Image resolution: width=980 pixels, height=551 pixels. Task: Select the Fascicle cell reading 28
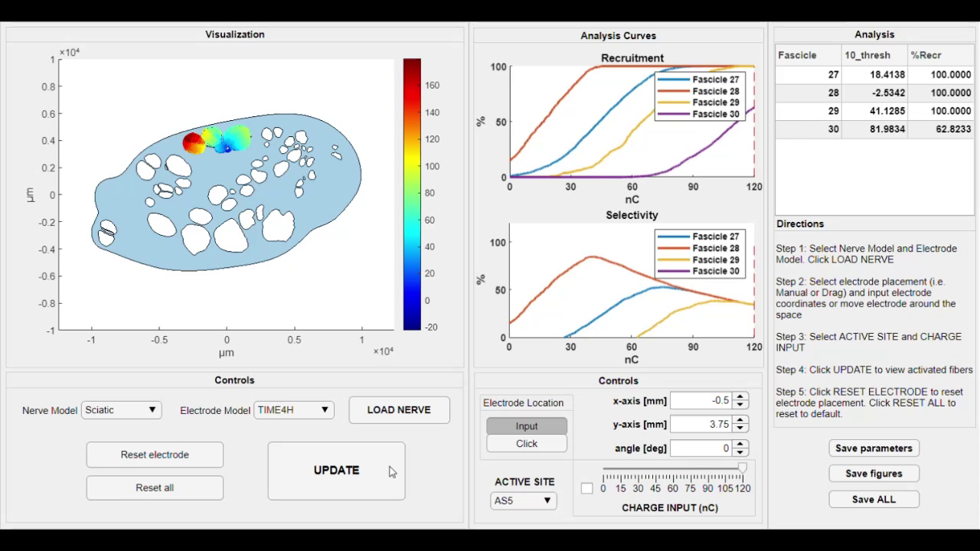[x=808, y=93]
